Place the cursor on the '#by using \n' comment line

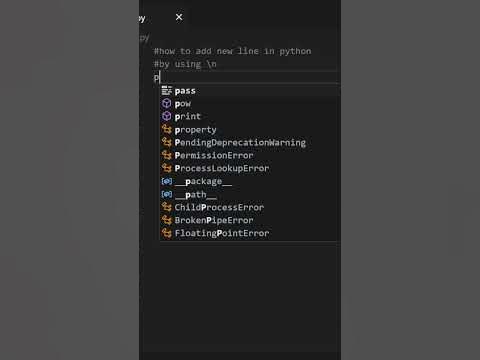pyautogui.click(x=185, y=64)
